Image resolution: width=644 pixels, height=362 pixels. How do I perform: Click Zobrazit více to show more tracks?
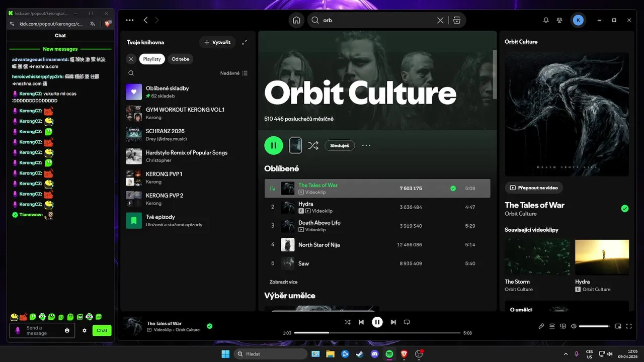283,282
